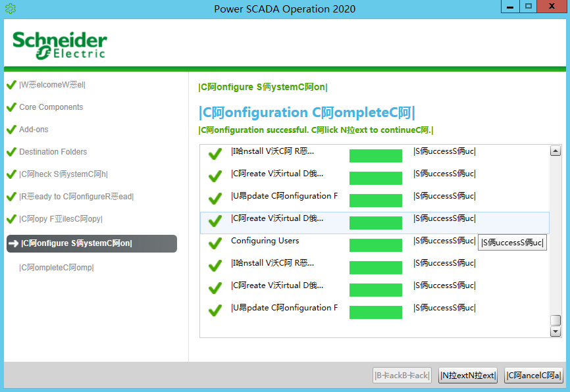Click the disabled Back button

pos(402,376)
